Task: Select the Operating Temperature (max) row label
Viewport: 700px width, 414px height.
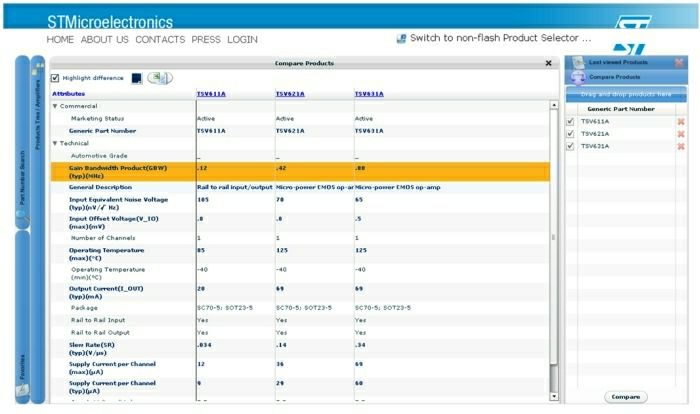Action: pos(107,254)
